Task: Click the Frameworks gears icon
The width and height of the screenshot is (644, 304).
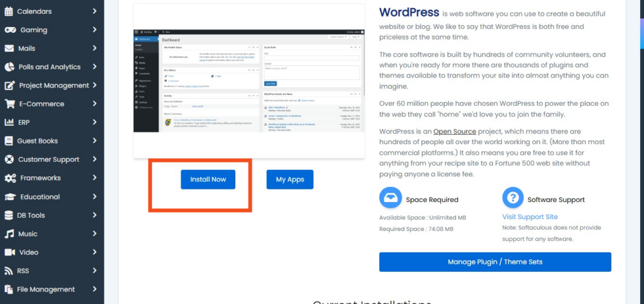Action: [x=10, y=178]
